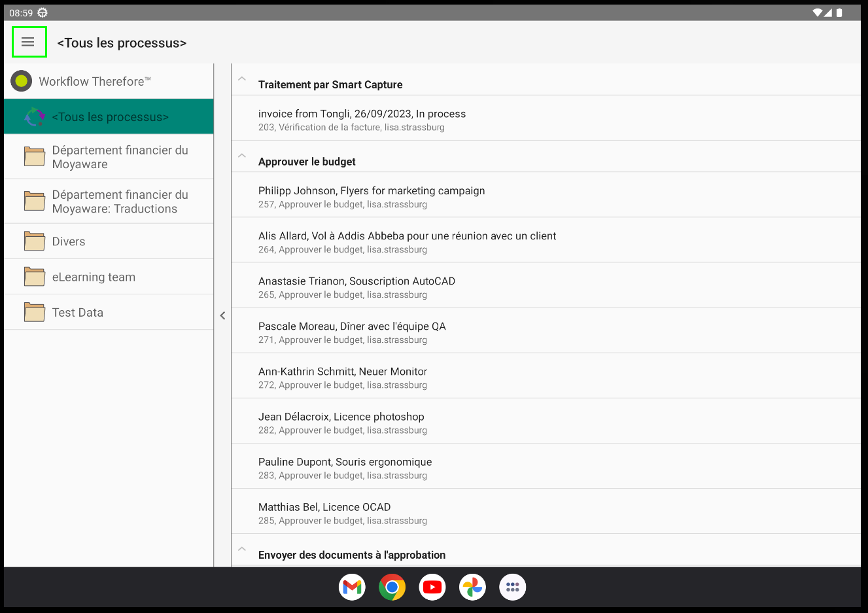Open Gmail from the taskbar
The image size is (868, 613).
point(353,587)
